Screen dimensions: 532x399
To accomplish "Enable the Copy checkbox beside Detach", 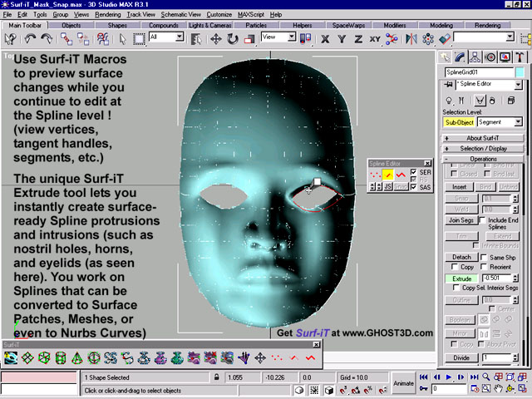I will (454, 267).
